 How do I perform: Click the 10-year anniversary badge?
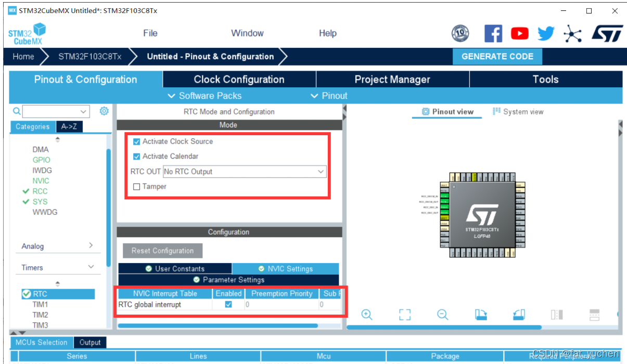(x=460, y=34)
